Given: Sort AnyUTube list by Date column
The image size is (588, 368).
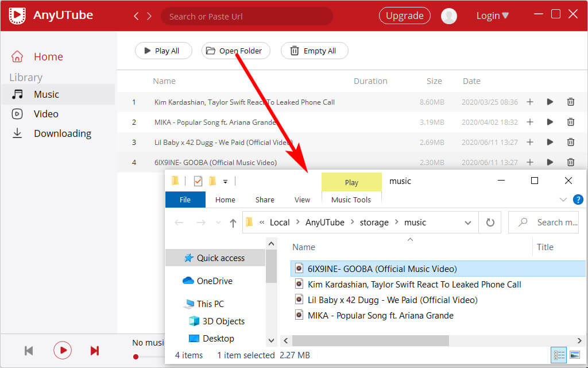Looking at the screenshot, I should coord(471,81).
